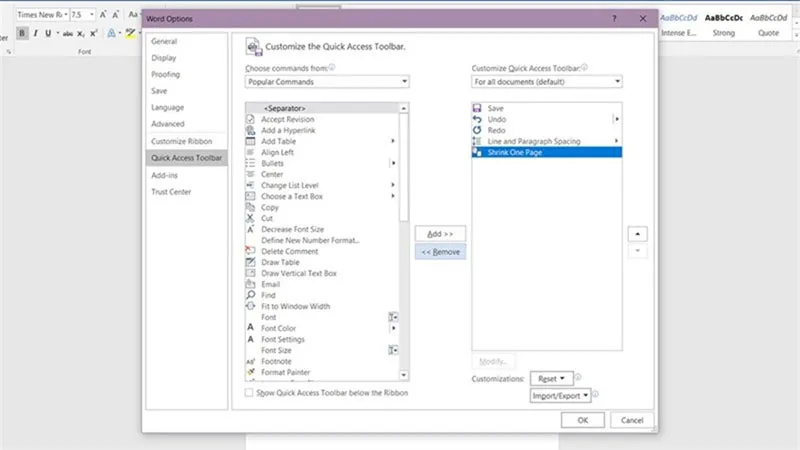Click the Draw Table pencil icon
This screenshot has height=450, width=800.
pos(250,262)
